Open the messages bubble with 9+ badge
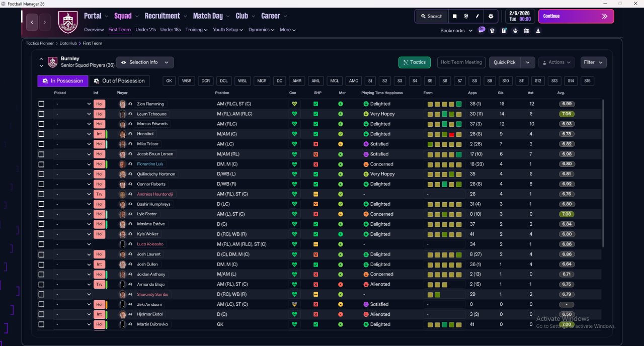This screenshot has height=346, width=644. 481,30
